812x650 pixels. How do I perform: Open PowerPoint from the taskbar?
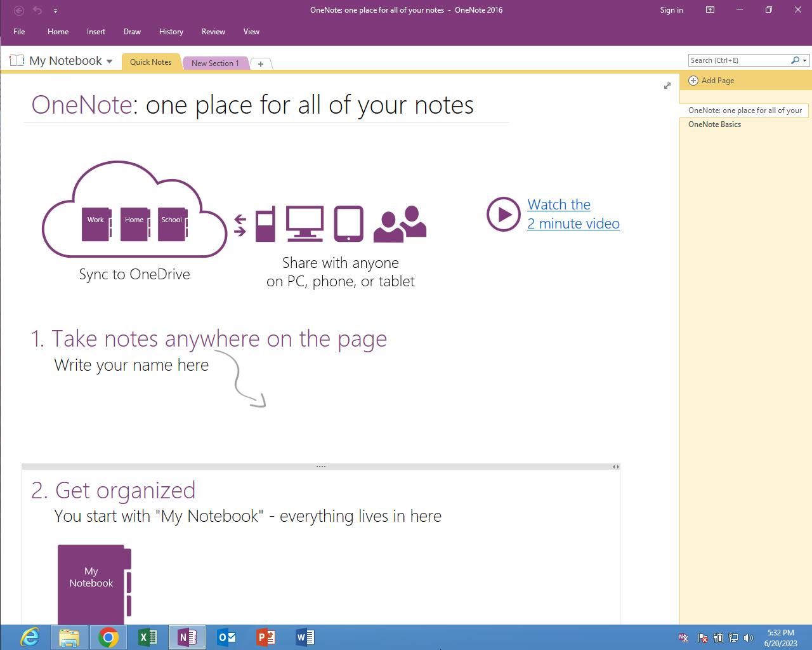pos(266,637)
